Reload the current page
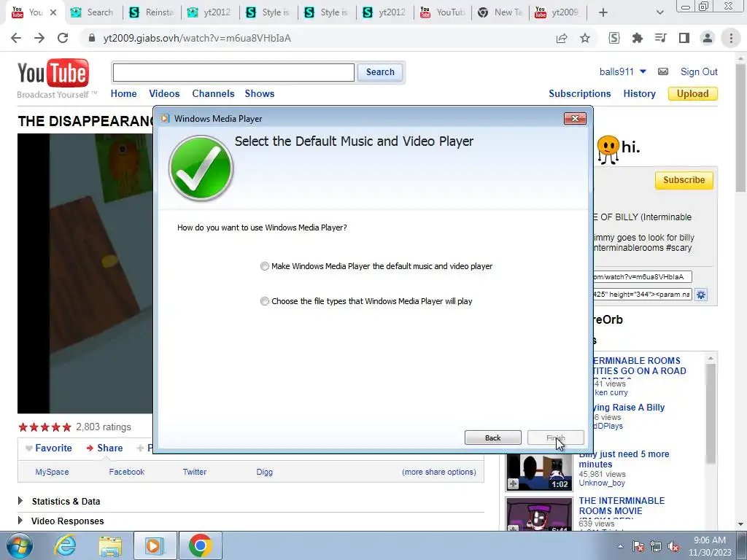 pyautogui.click(x=63, y=38)
